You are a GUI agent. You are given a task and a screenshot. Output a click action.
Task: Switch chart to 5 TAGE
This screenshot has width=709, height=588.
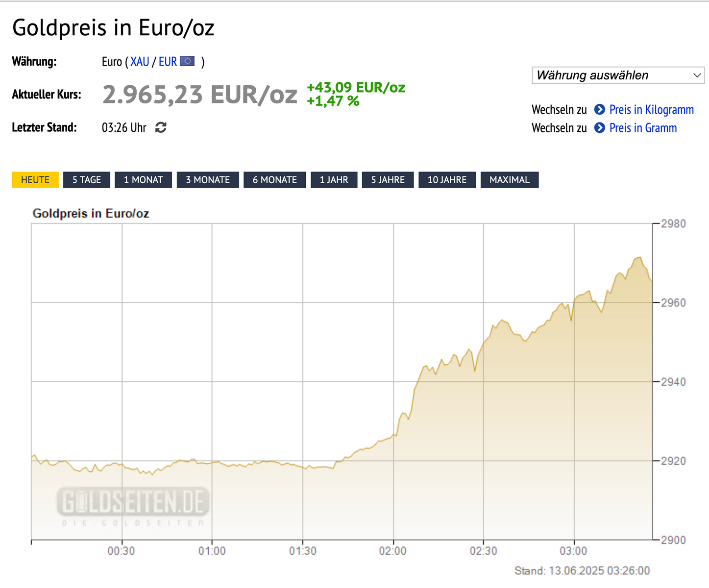87,180
